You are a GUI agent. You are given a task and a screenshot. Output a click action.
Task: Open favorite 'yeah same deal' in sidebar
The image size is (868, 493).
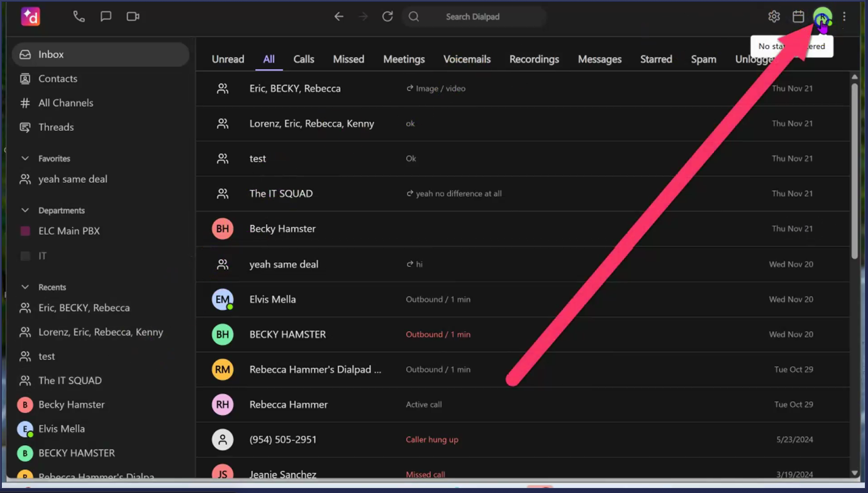click(x=101, y=179)
